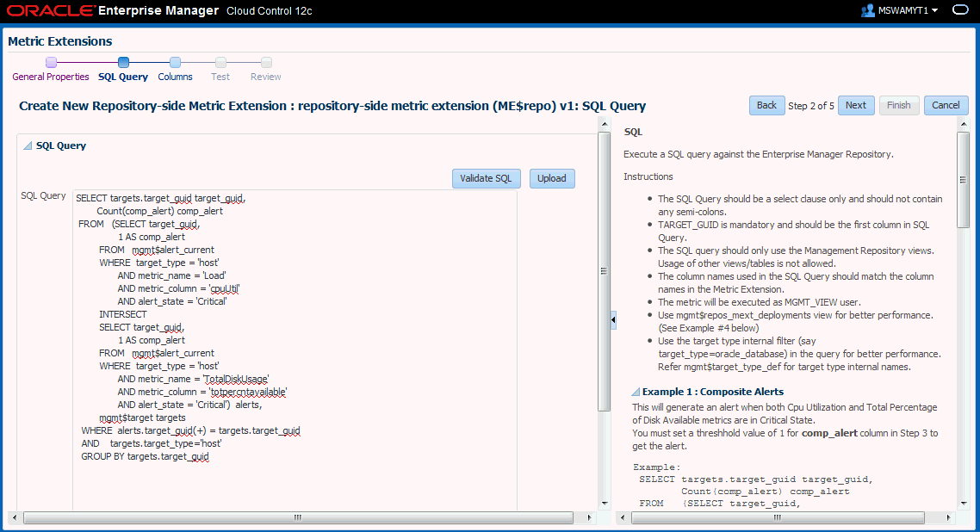980x532 pixels.
Task: Click the accessibility oval icon in header
Action: pyautogui.click(x=960, y=10)
